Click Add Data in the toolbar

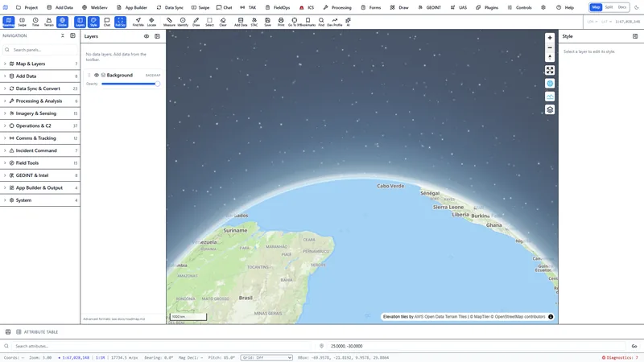[x=241, y=22]
